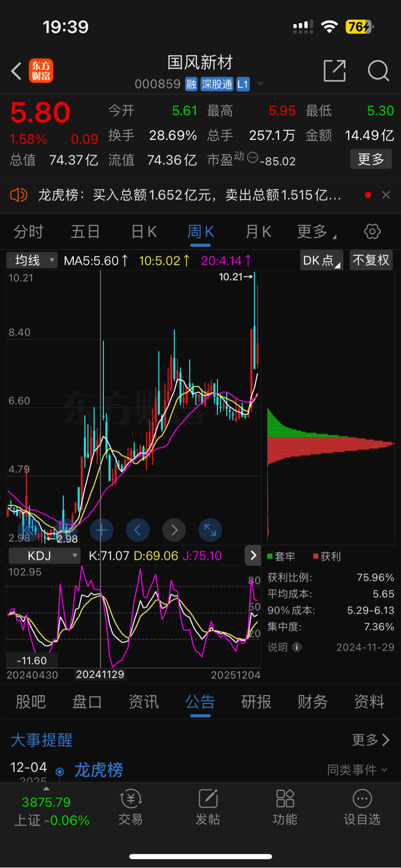Viewport: 401px width, 868px height.
Task: Open chart settings gear icon
Action: 372,231
